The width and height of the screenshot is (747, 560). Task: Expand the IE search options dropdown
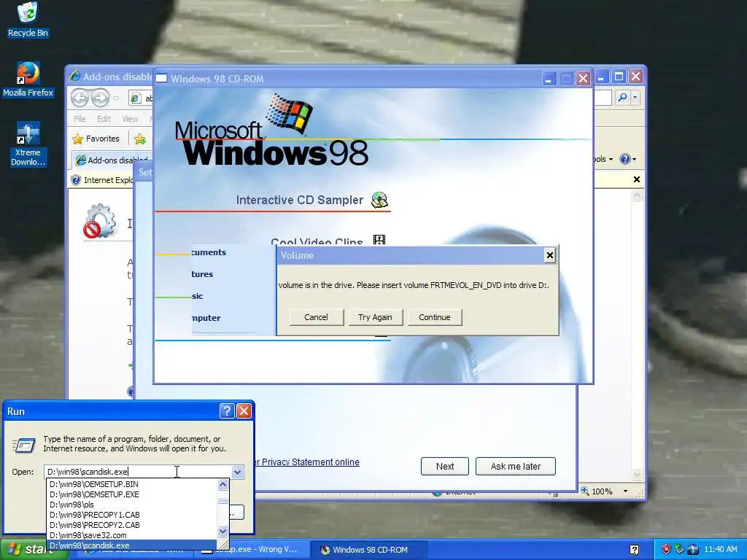click(x=635, y=98)
